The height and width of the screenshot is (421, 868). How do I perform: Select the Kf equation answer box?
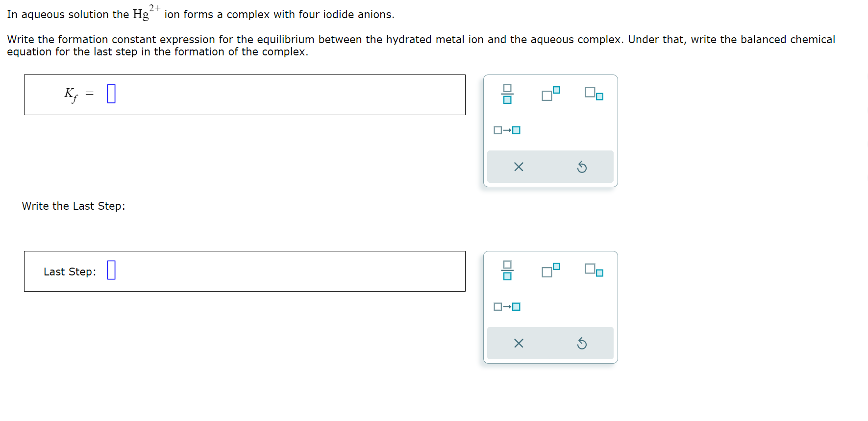245,95
